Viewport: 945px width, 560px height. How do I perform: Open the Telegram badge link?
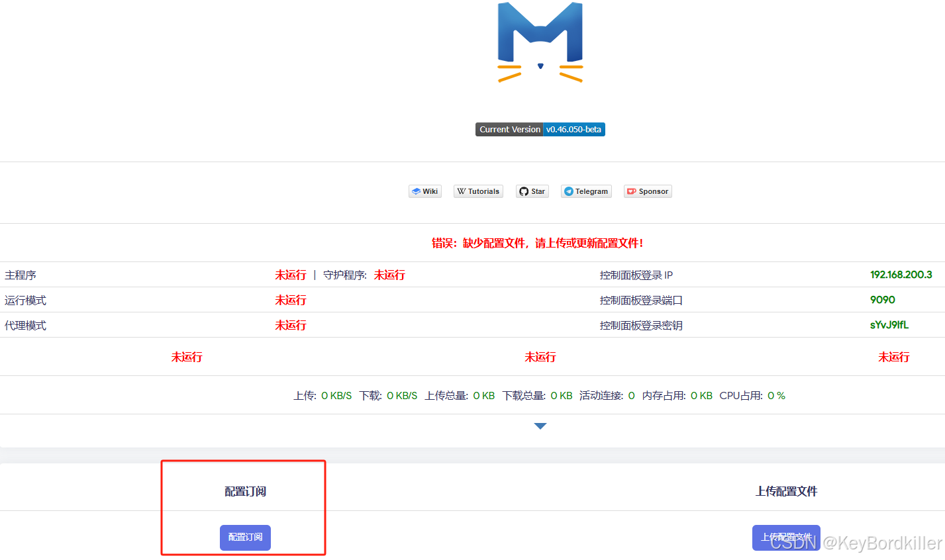click(x=586, y=191)
